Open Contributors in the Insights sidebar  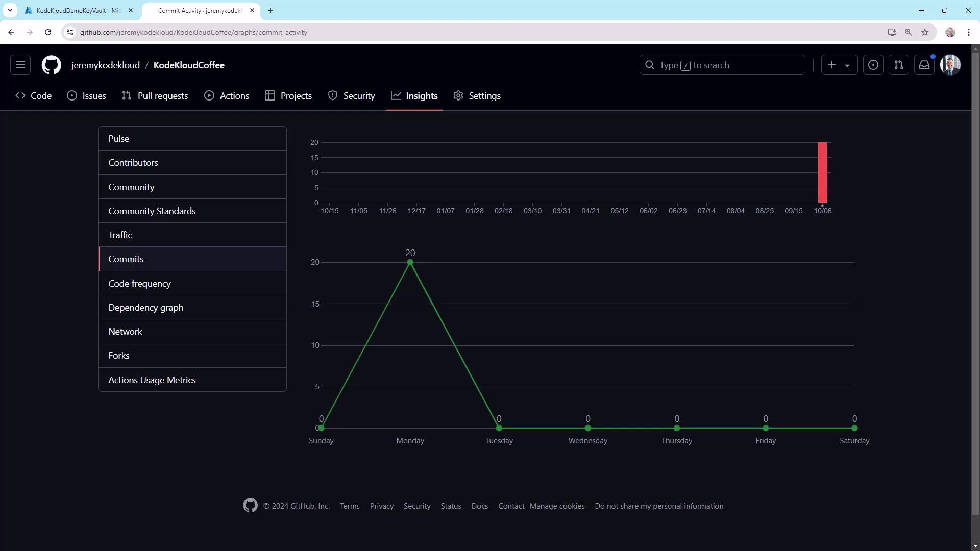tap(133, 163)
